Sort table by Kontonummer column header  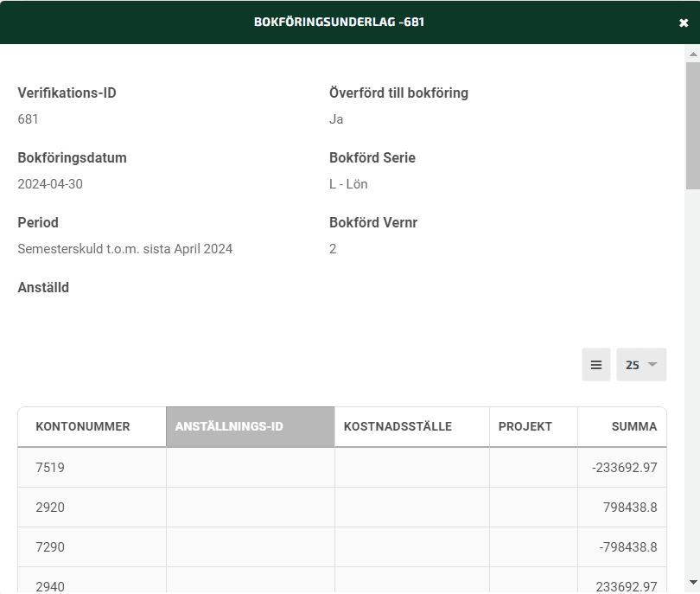click(x=83, y=426)
